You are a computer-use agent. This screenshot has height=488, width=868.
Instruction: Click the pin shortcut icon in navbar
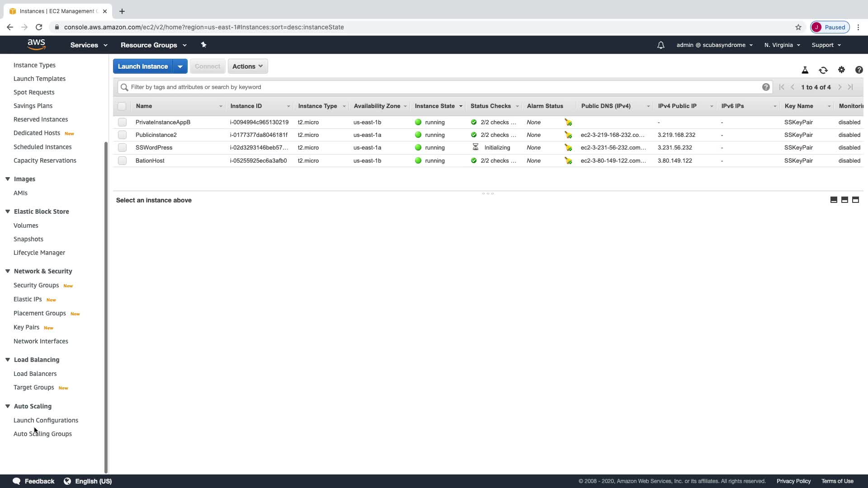[x=203, y=45]
